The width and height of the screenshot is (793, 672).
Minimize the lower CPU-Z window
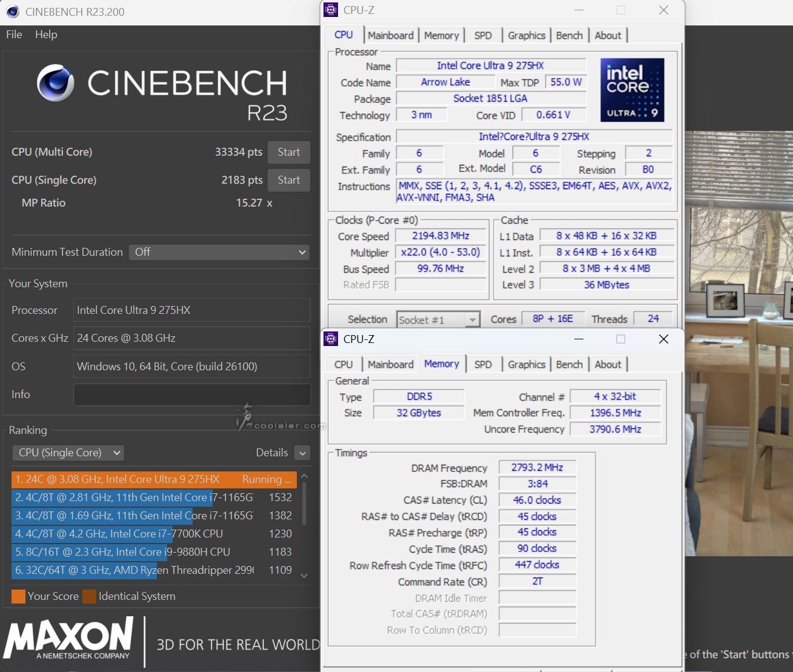[579, 339]
